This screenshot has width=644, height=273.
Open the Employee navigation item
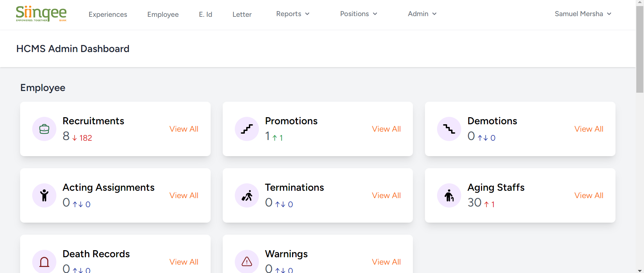click(163, 14)
